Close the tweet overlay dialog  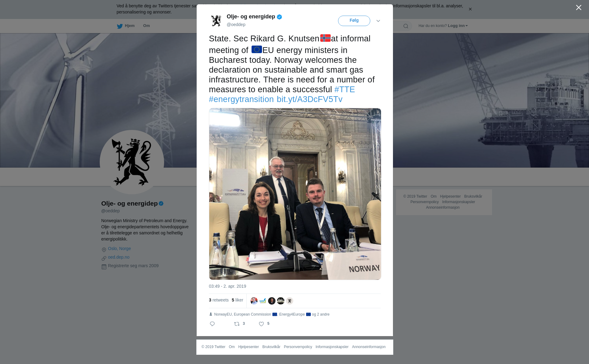tap(579, 8)
